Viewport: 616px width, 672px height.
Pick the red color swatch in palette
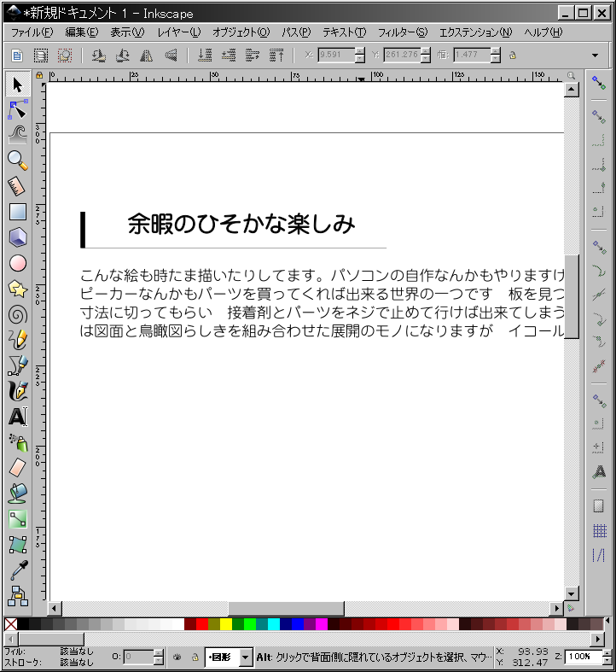[201, 624]
